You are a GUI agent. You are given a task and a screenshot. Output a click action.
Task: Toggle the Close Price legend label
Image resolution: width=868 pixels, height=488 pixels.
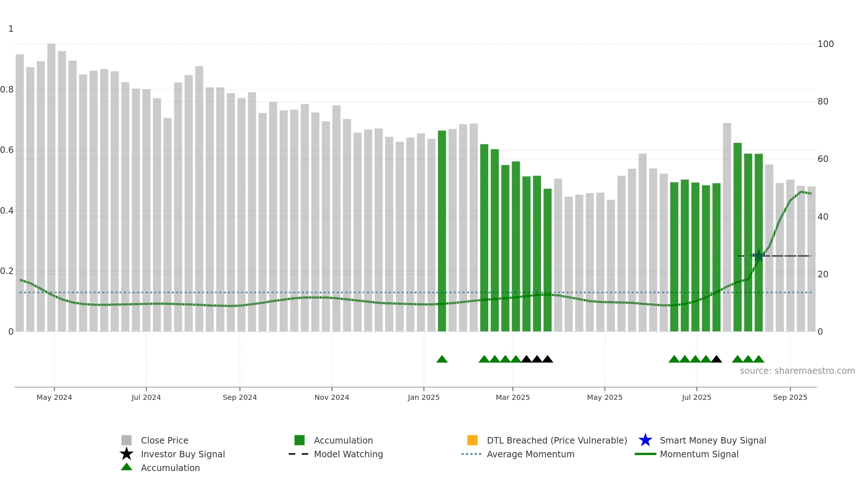pos(165,440)
